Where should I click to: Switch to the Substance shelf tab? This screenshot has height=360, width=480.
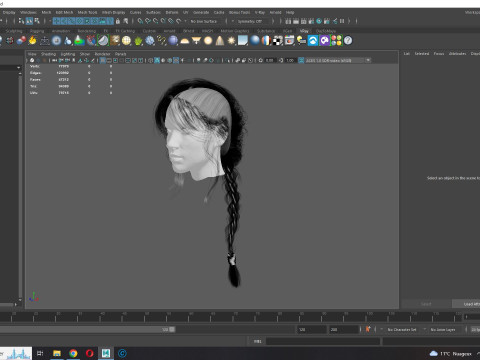pos(266,31)
